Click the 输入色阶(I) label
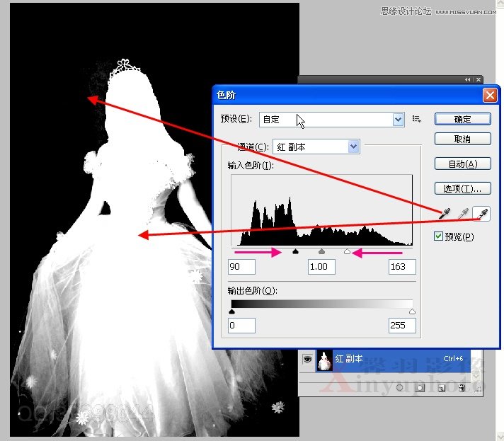The image size is (504, 441). pyautogui.click(x=251, y=166)
